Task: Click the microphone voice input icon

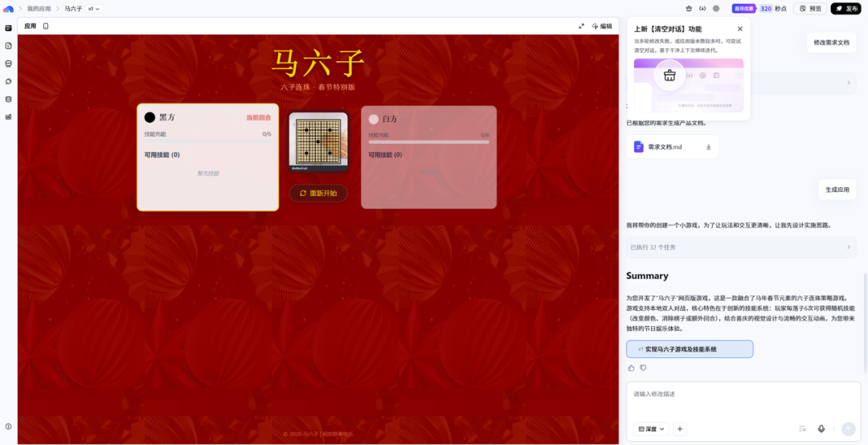Action: pos(821,429)
